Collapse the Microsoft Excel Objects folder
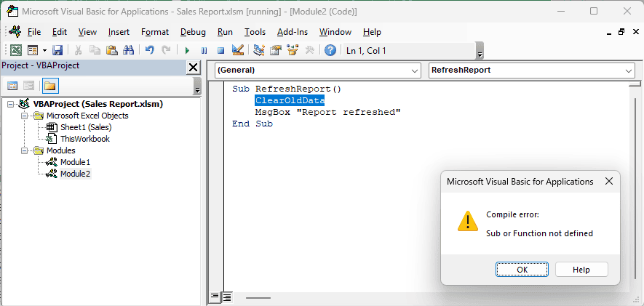 coord(25,116)
